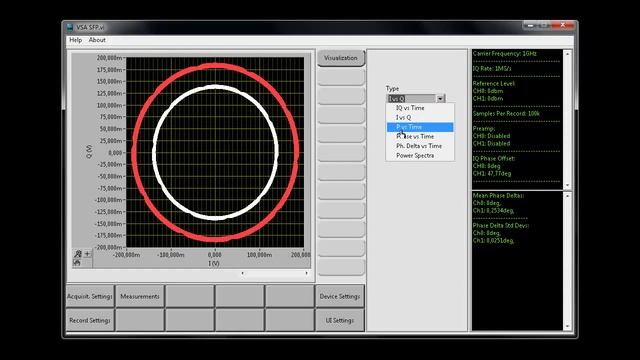Screen dimensions: 640x360
Task: Open the About menu
Action: tap(97, 40)
